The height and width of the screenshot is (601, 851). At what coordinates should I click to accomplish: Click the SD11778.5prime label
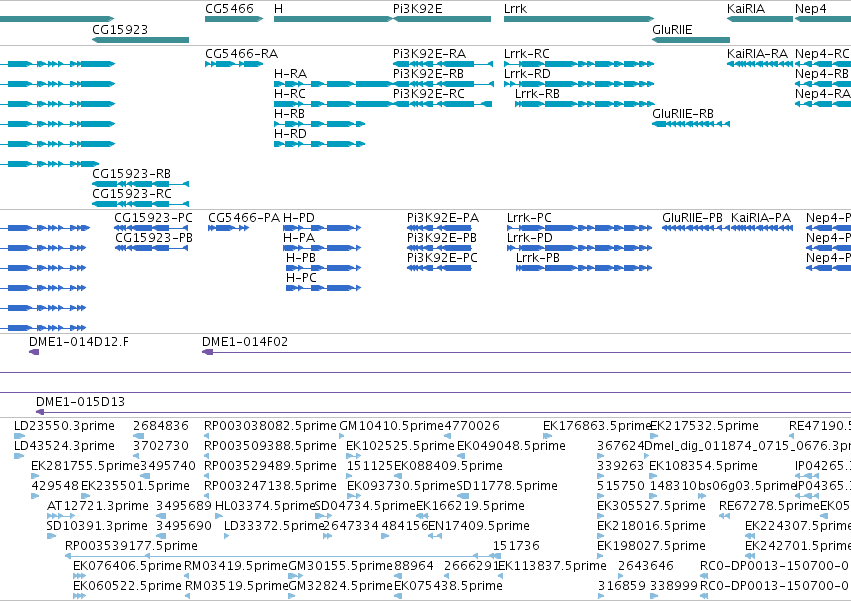pyautogui.click(x=507, y=485)
